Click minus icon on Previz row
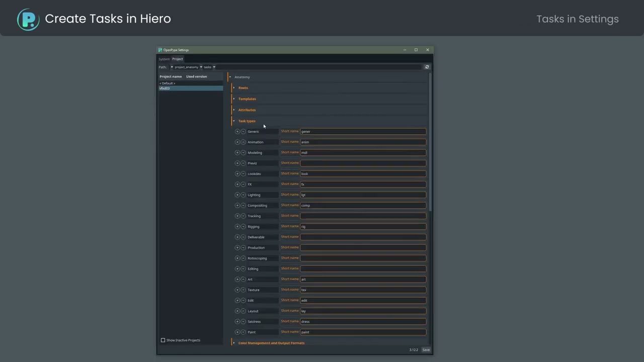The width and height of the screenshot is (644, 362). [243, 163]
